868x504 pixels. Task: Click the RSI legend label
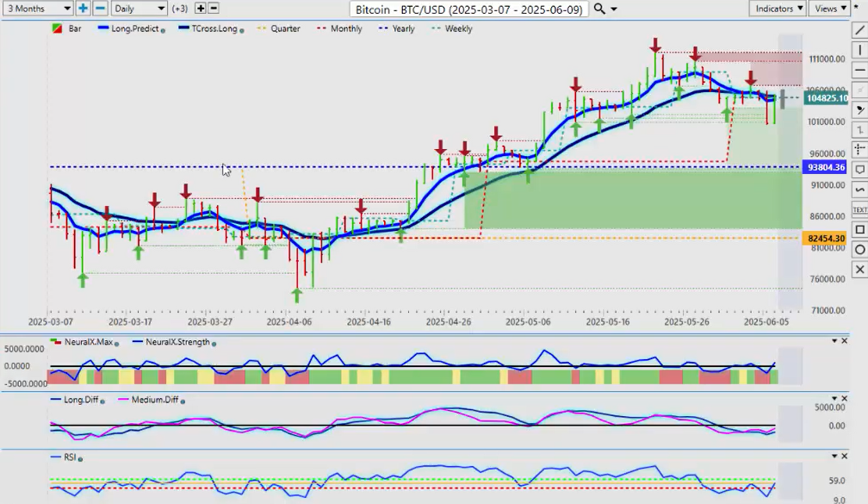(x=70, y=457)
